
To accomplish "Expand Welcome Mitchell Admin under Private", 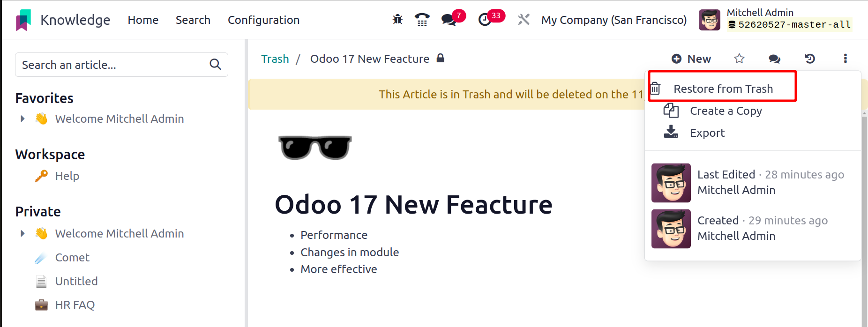I will click(x=22, y=233).
